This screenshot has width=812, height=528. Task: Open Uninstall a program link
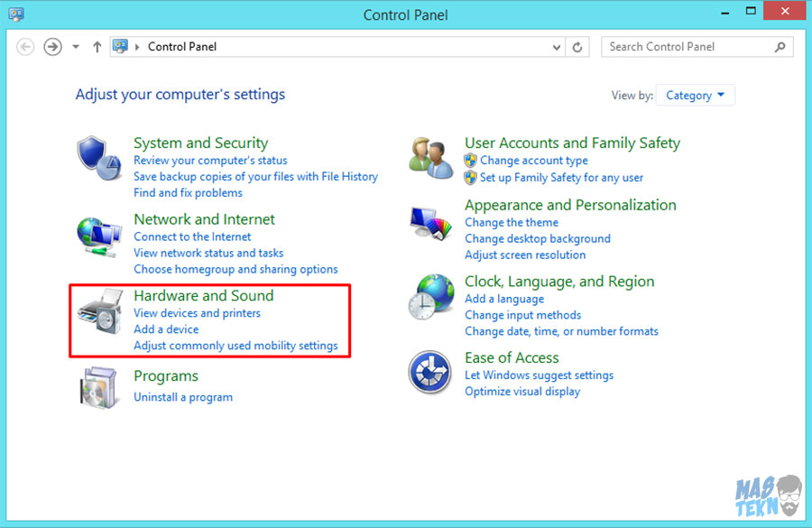click(x=183, y=397)
